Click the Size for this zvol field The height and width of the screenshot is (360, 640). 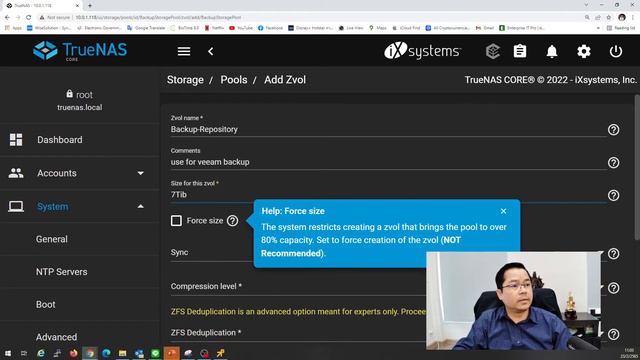click(x=388, y=195)
